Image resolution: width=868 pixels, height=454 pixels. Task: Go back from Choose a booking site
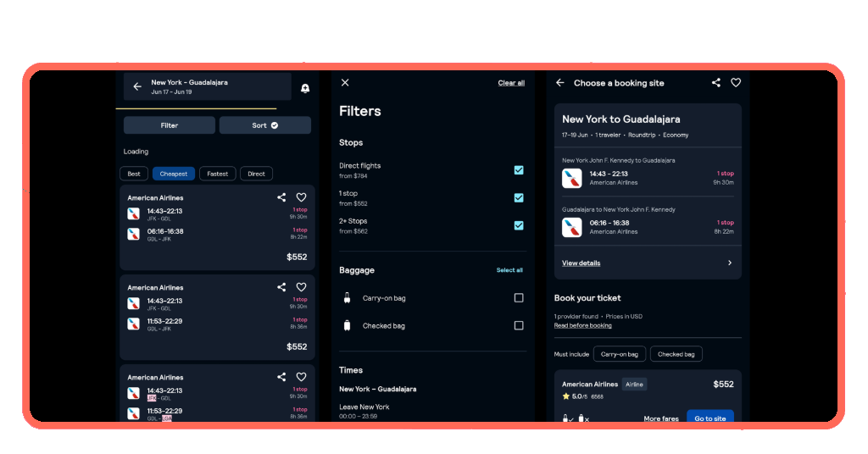[560, 82]
